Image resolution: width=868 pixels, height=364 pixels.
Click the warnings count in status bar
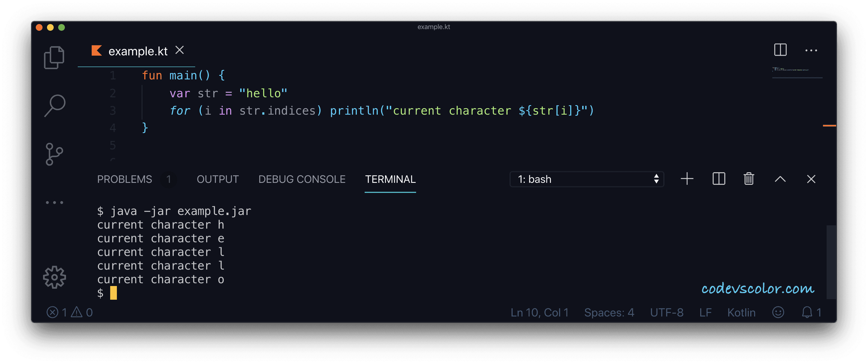(82, 313)
